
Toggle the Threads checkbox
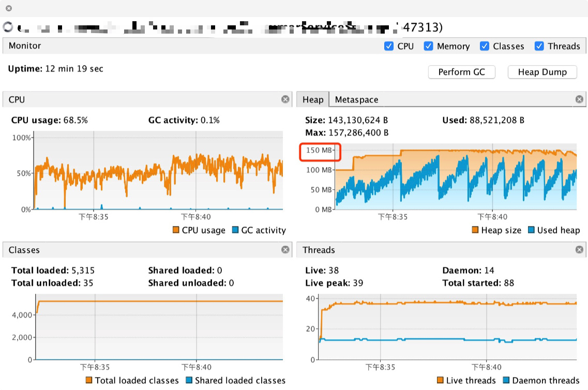[539, 46]
